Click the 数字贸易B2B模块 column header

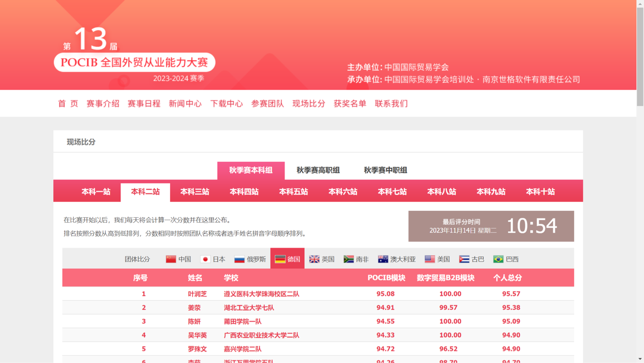[446, 278]
